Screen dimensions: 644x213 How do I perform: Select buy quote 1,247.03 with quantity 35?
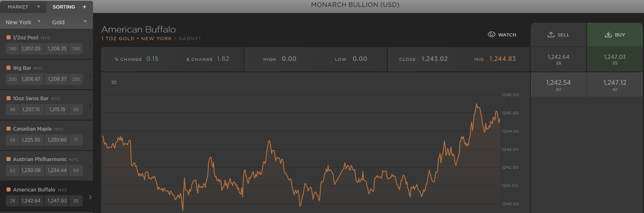click(615, 59)
